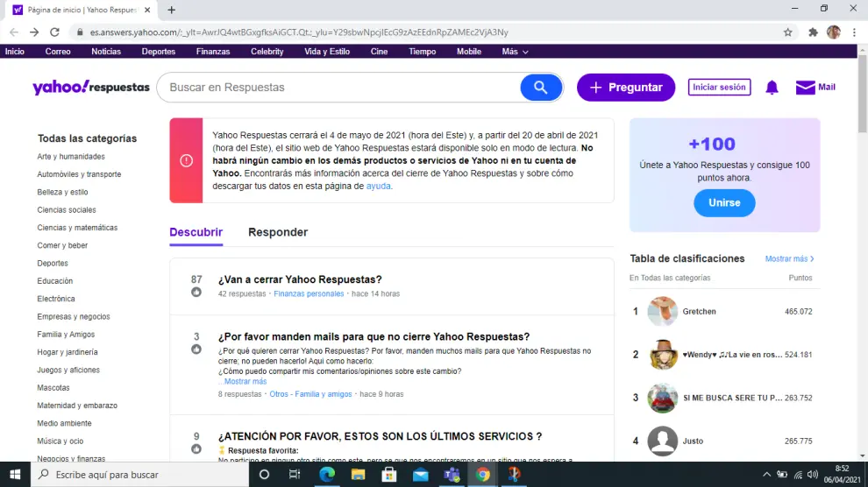Open Chrome extensions puzzle icon
The width and height of the screenshot is (868, 487).
point(813,32)
